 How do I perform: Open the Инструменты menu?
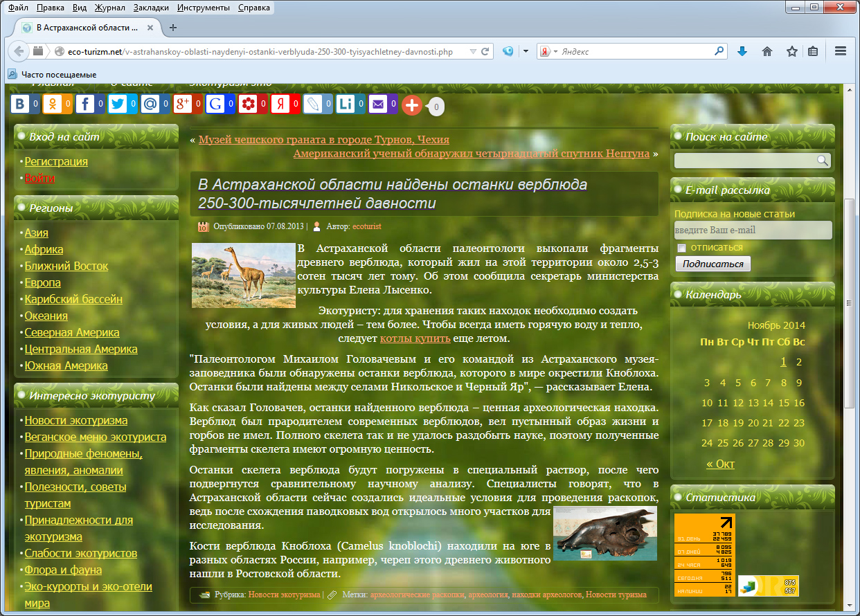203,8
